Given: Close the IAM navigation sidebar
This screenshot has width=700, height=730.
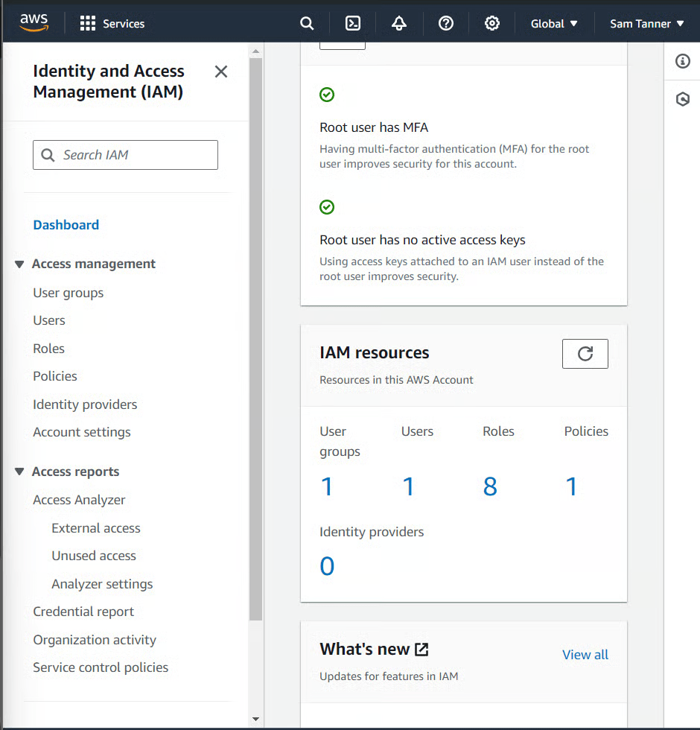Looking at the screenshot, I should 221,72.
